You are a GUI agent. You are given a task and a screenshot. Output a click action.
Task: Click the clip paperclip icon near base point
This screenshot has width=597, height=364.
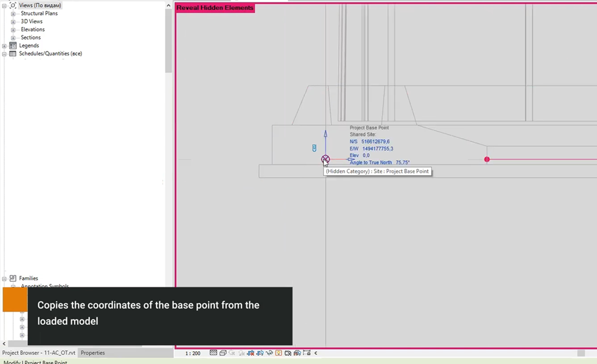point(314,148)
